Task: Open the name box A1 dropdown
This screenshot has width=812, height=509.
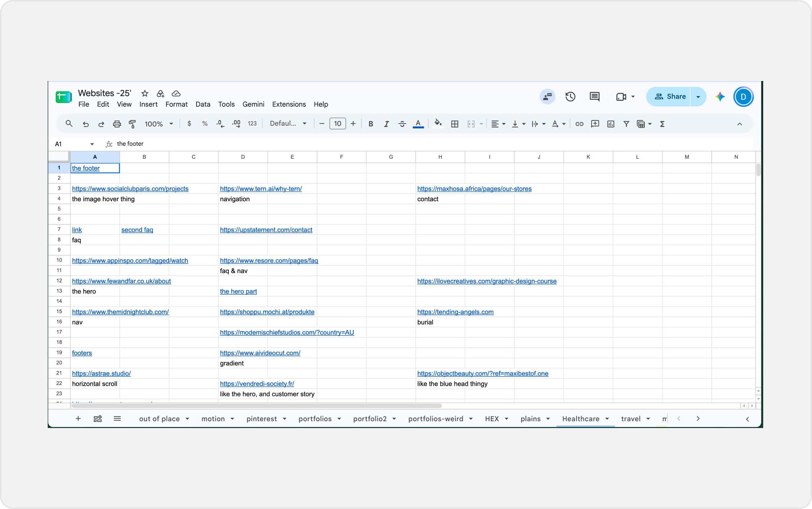Action: (92, 144)
